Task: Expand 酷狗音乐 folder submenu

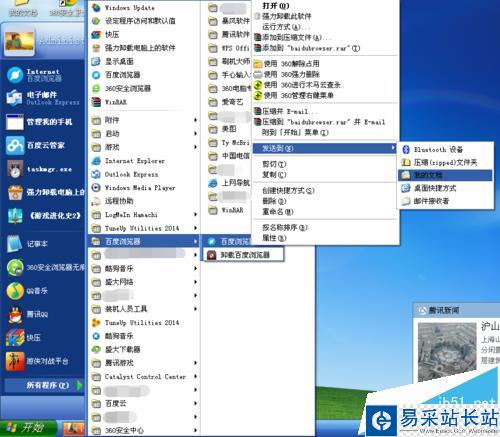Action: [144, 268]
